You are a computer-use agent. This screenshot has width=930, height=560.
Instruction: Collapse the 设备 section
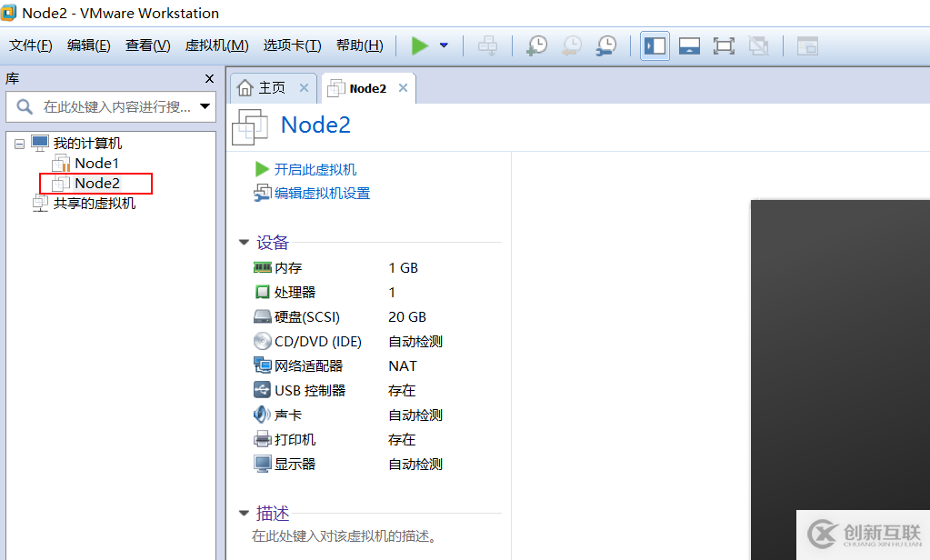tap(244, 242)
